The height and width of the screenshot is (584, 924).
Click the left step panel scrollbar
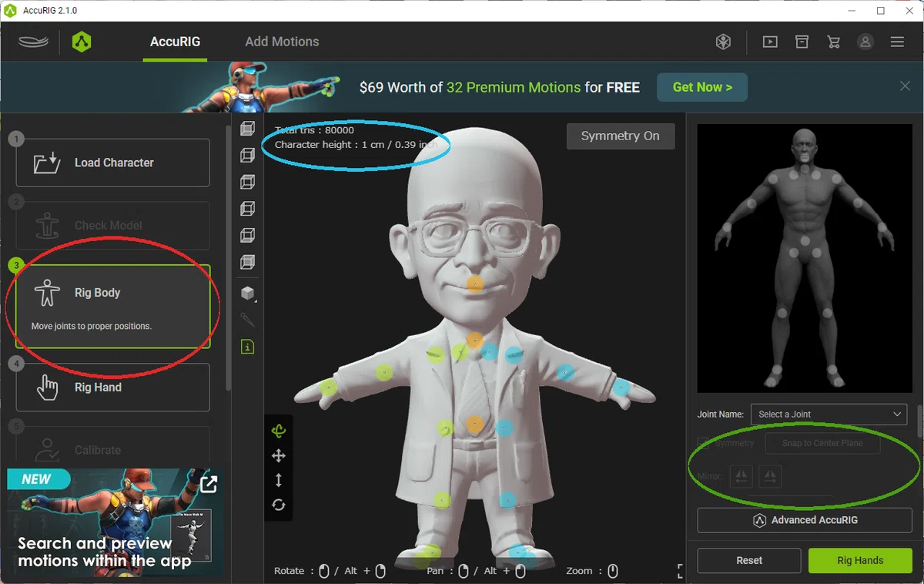(228, 258)
